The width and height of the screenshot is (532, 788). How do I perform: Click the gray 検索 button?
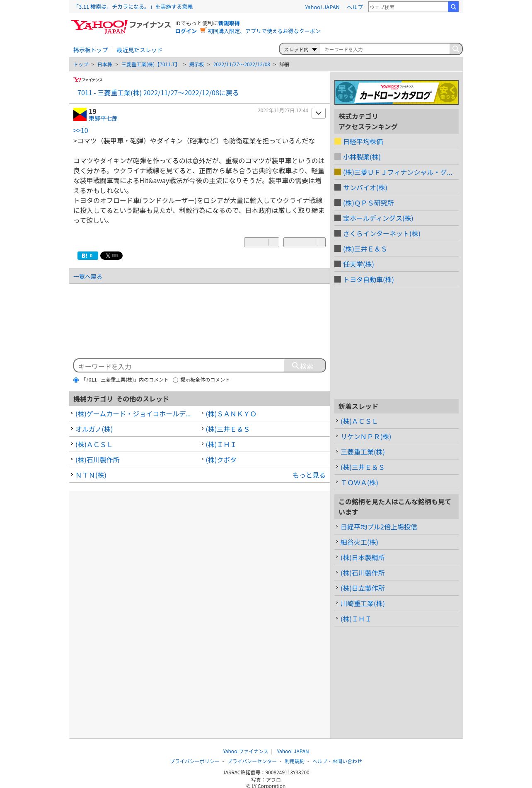(305, 366)
